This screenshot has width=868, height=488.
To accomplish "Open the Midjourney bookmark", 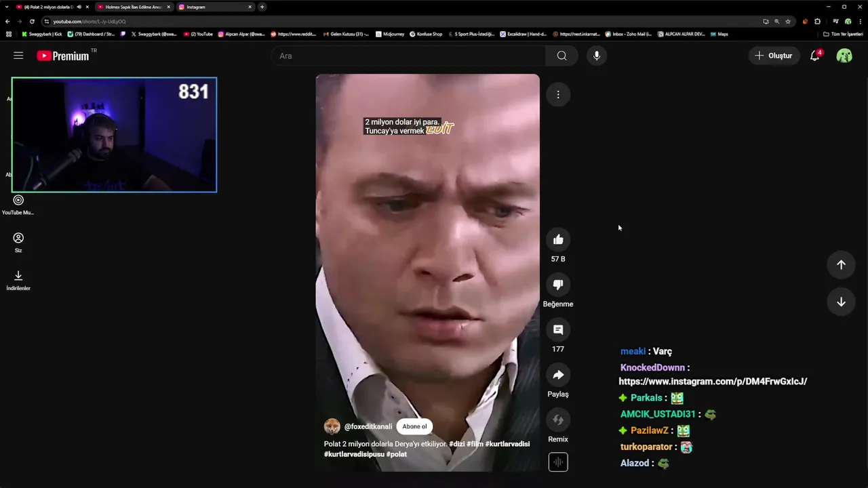I will [389, 34].
